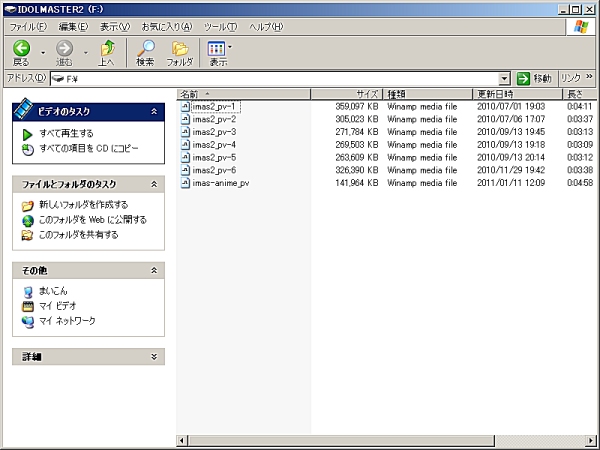Click the new folder task icon

tap(28, 205)
